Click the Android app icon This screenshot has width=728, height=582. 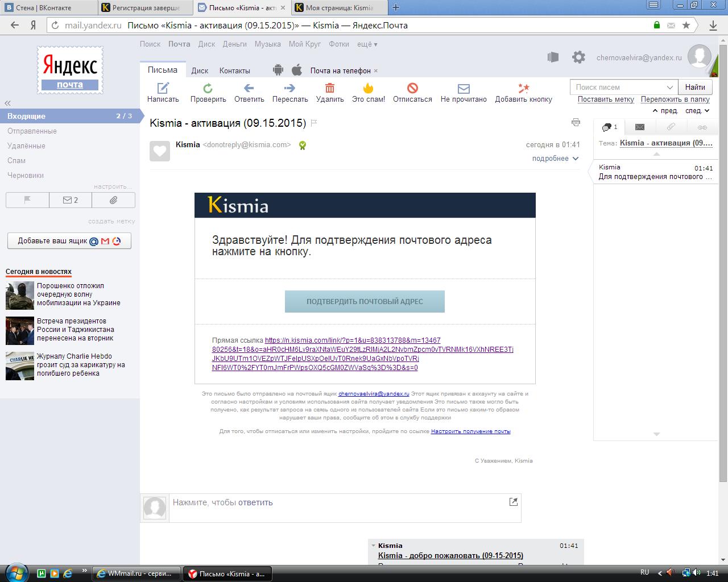point(278,70)
